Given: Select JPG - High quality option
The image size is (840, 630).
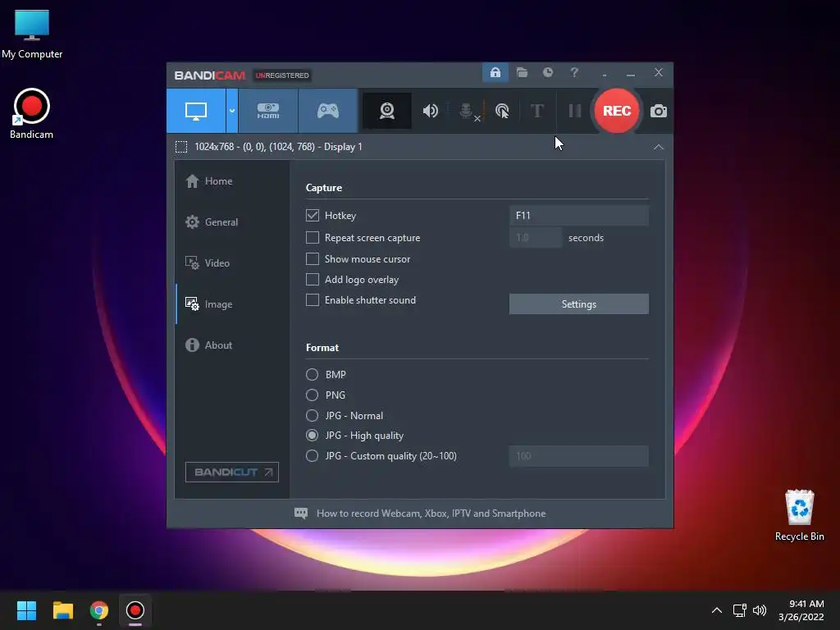Looking at the screenshot, I should [x=312, y=436].
